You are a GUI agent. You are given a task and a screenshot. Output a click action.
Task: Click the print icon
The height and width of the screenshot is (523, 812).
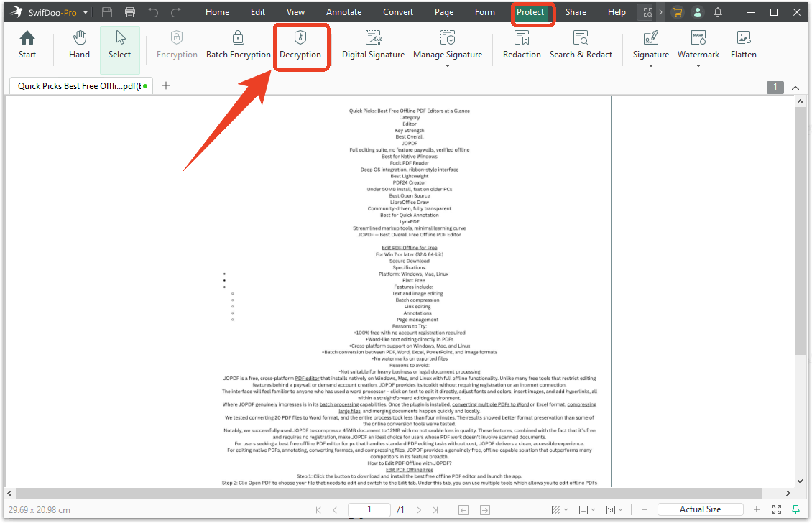pyautogui.click(x=130, y=12)
